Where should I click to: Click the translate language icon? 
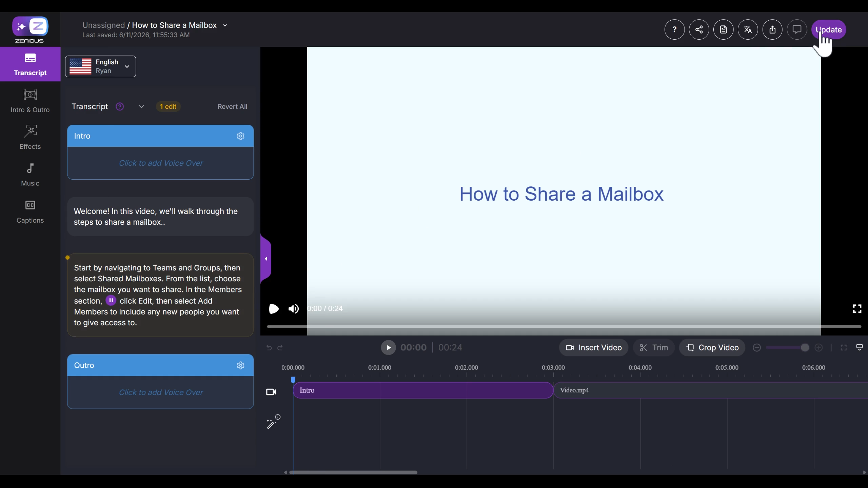click(748, 30)
